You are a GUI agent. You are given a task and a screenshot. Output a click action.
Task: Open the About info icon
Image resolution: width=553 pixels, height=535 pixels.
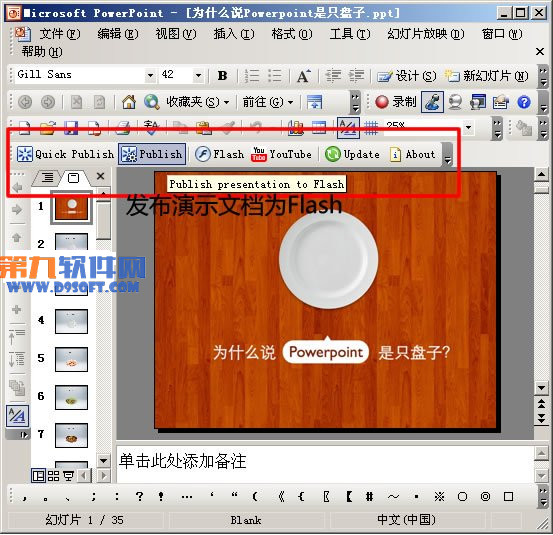point(395,154)
